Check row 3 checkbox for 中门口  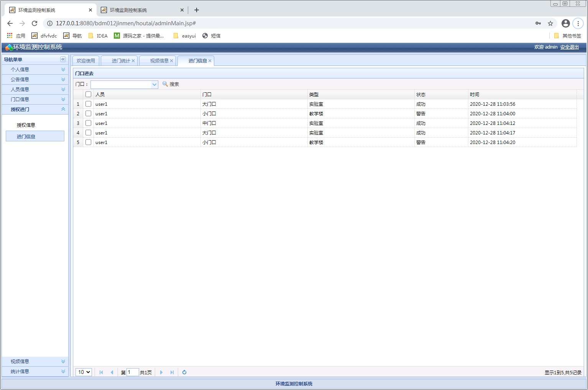click(89, 123)
